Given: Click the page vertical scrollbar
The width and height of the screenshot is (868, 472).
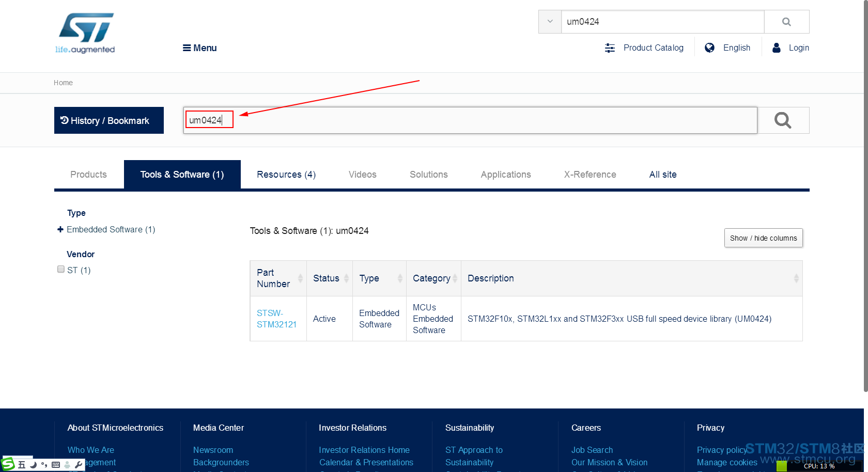Looking at the screenshot, I should pos(866,196).
